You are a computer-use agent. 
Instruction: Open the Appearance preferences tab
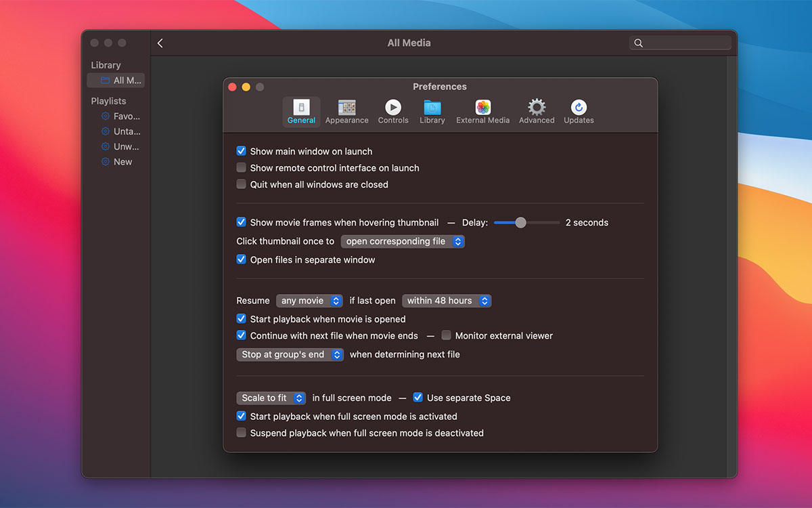(346, 112)
